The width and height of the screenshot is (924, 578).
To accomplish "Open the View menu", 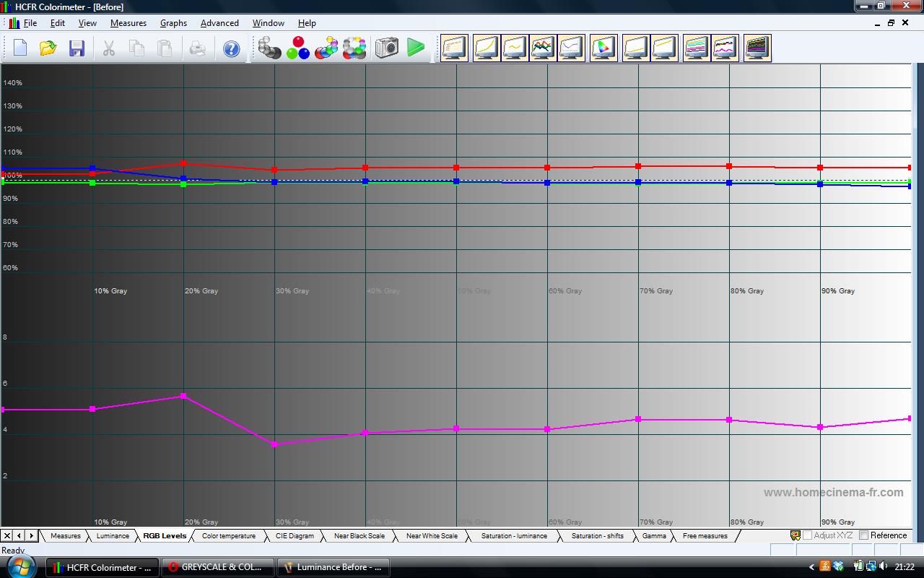I will click(x=87, y=23).
